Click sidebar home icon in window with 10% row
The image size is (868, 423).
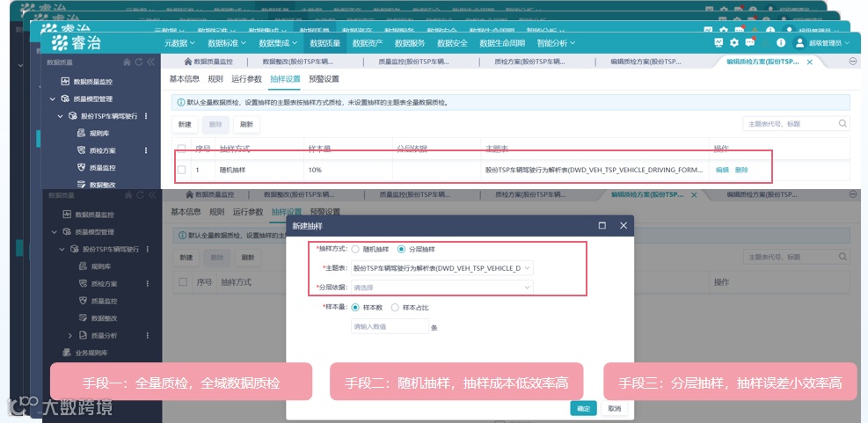pyautogui.click(x=127, y=62)
